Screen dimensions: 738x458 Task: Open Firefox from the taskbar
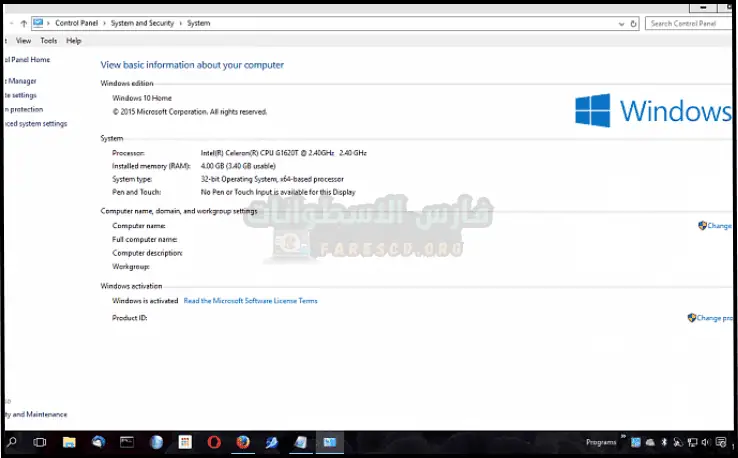pos(243,441)
